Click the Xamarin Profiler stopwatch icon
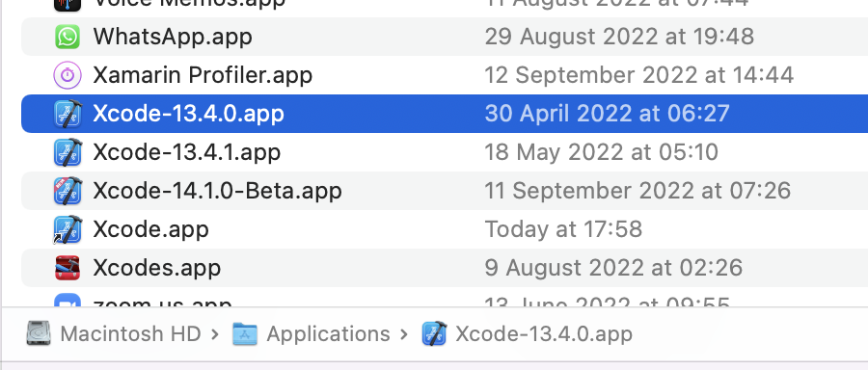This screenshot has width=868, height=370. pyautogui.click(x=68, y=75)
